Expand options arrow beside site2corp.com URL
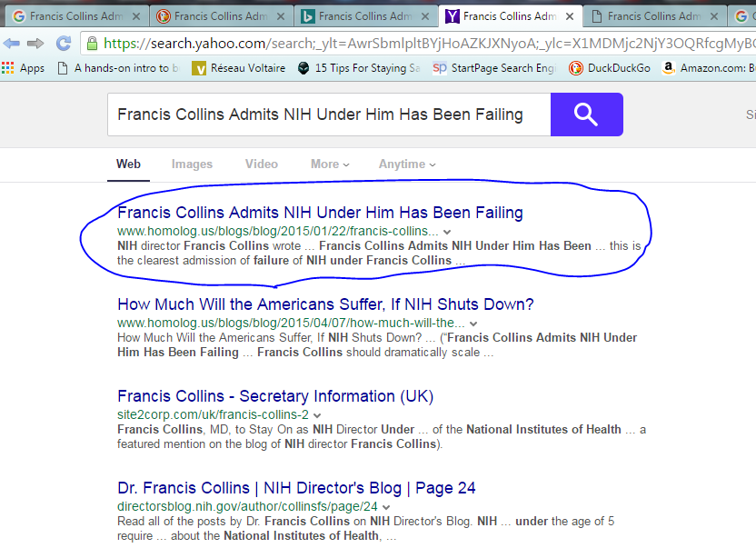The height and width of the screenshot is (558, 756). (x=317, y=415)
